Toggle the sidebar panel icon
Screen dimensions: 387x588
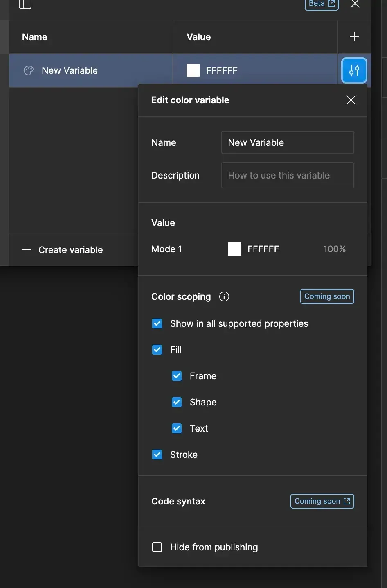coord(25,4)
